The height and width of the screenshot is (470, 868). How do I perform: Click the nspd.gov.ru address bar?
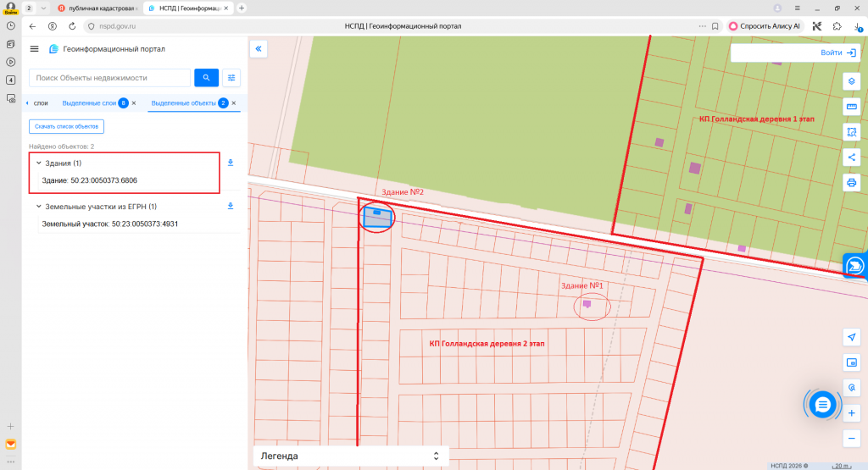tap(117, 26)
